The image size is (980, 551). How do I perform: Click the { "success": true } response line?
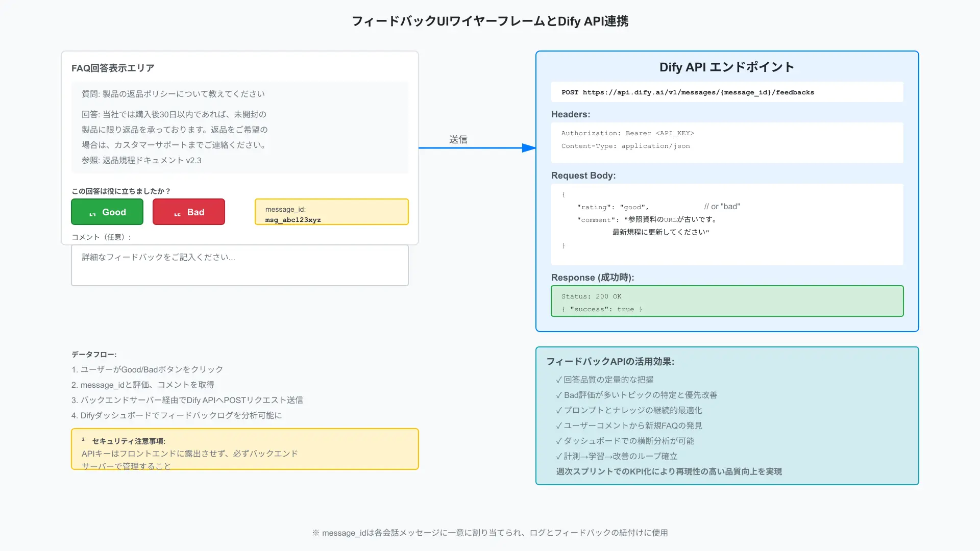(602, 309)
